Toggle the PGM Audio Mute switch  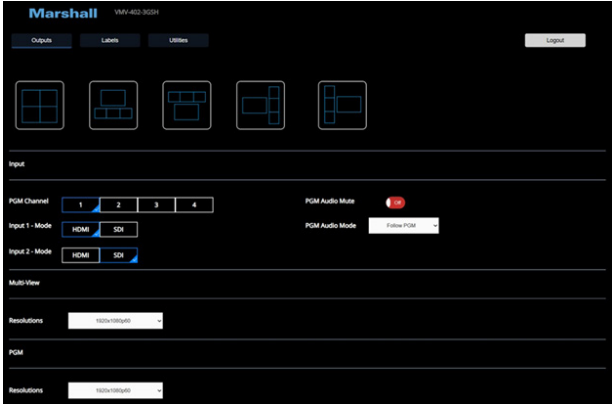[395, 202]
